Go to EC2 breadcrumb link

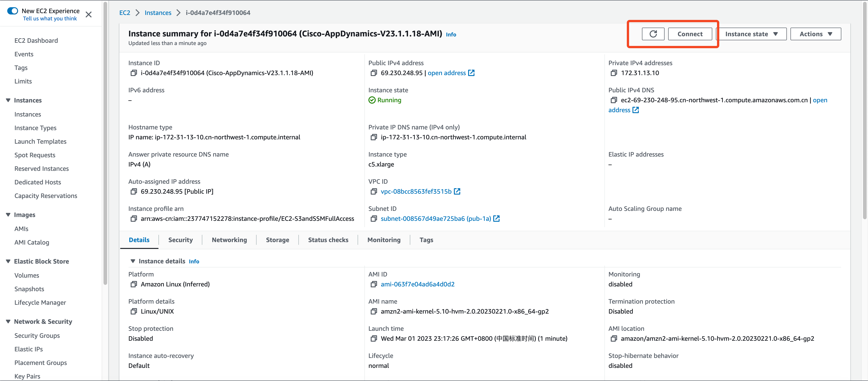[x=125, y=13]
